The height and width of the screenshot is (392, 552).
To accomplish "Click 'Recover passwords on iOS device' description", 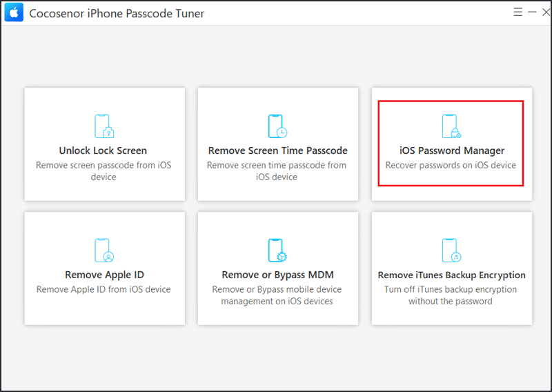I will point(451,166).
